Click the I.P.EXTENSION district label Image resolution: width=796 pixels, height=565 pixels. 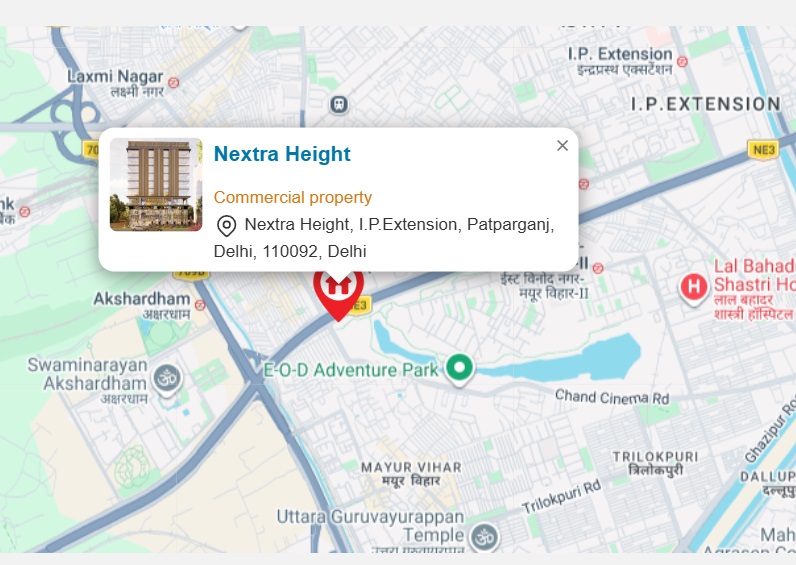[706, 104]
